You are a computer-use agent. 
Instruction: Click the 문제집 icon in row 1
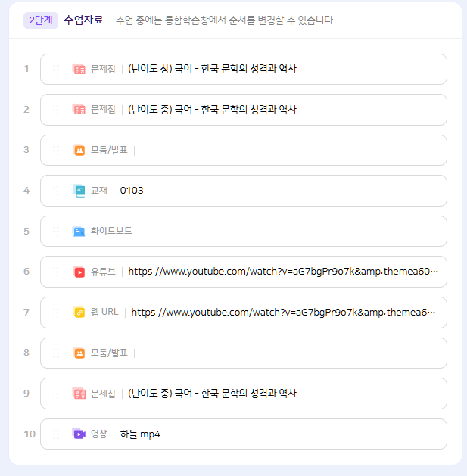click(x=79, y=69)
